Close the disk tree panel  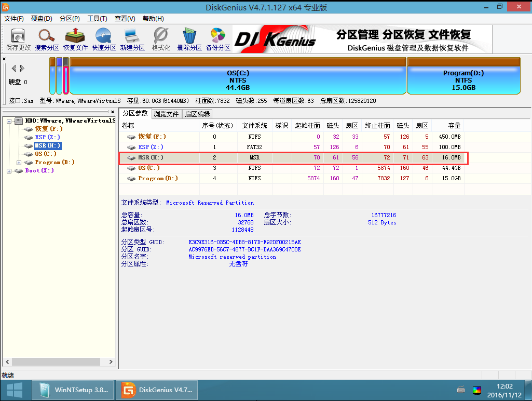[113, 112]
